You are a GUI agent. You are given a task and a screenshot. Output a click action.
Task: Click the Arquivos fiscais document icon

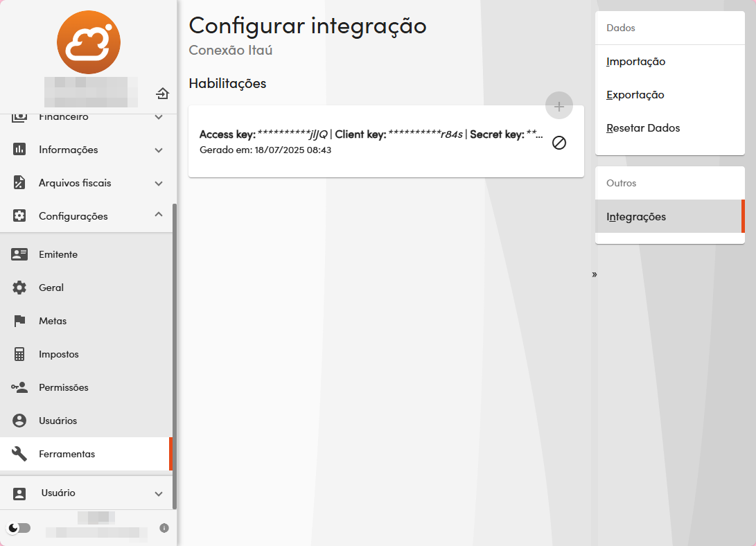point(19,183)
